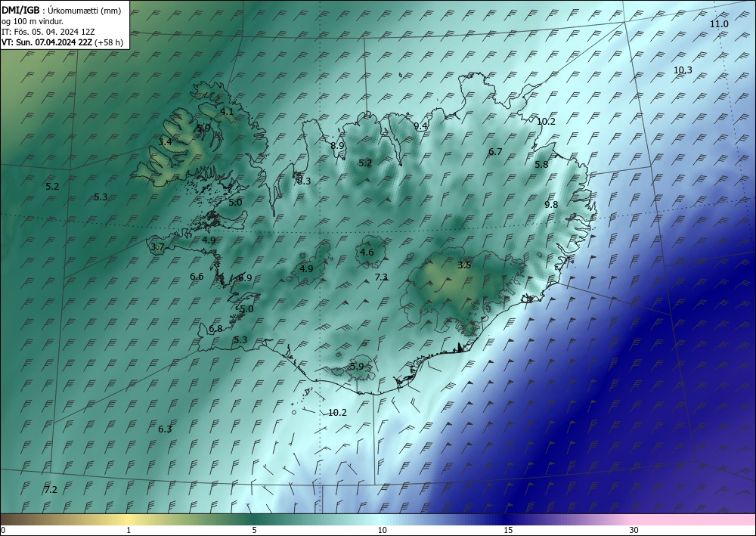Click the 6.9 value label
This screenshot has height=536, width=756.
pyautogui.click(x=245, y=278)
